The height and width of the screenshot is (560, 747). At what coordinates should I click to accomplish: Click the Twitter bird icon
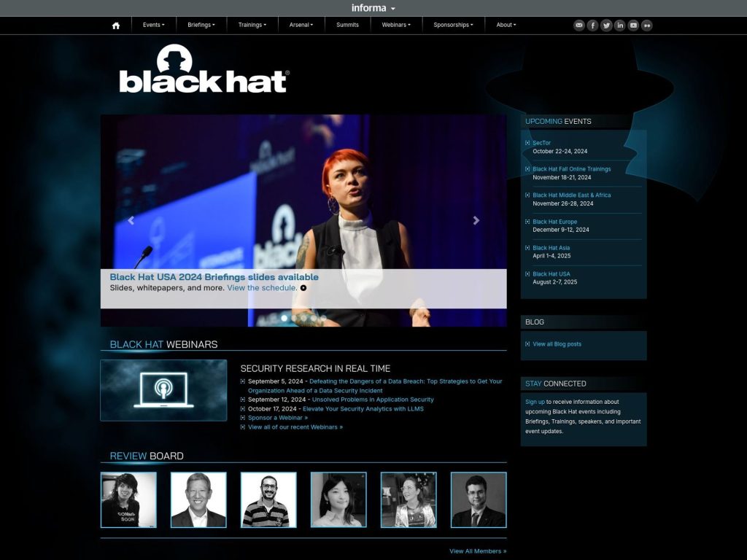(606, 25)
